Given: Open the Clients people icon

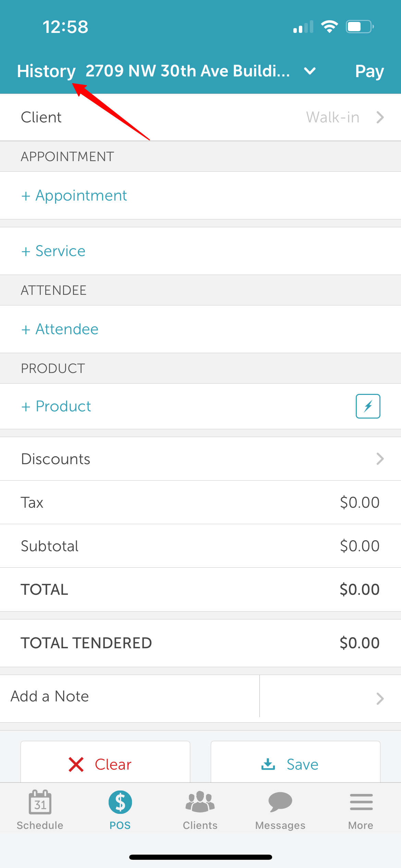Looking at the screenshot, I should coord(200,802).
